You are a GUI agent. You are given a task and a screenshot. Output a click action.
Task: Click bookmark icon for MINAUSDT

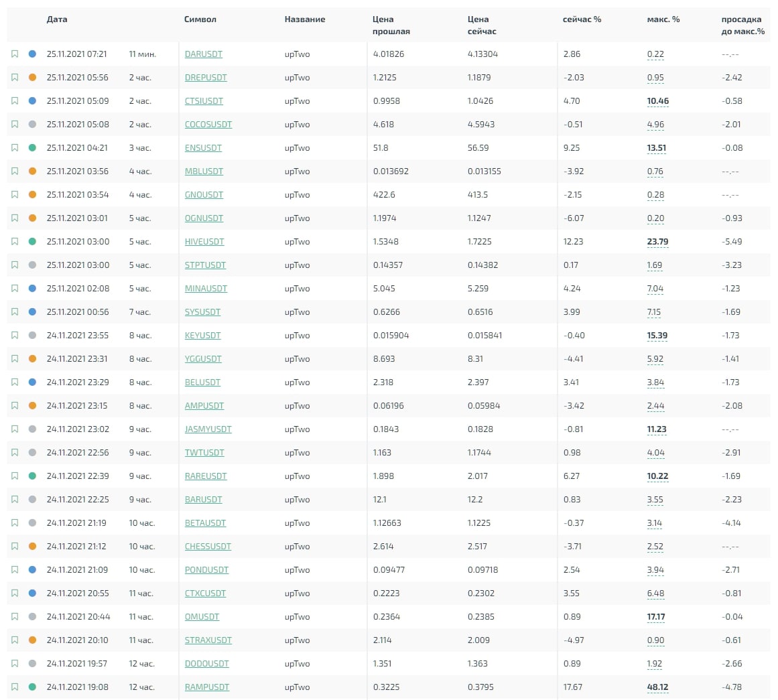pyautogui.click(x=15, y=288)
